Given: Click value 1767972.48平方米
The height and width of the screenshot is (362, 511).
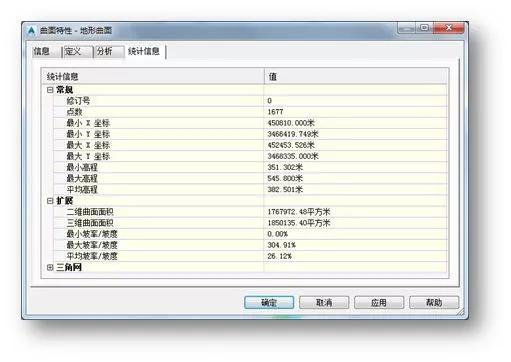Looking at the screenshot, I should coord(299,212).
